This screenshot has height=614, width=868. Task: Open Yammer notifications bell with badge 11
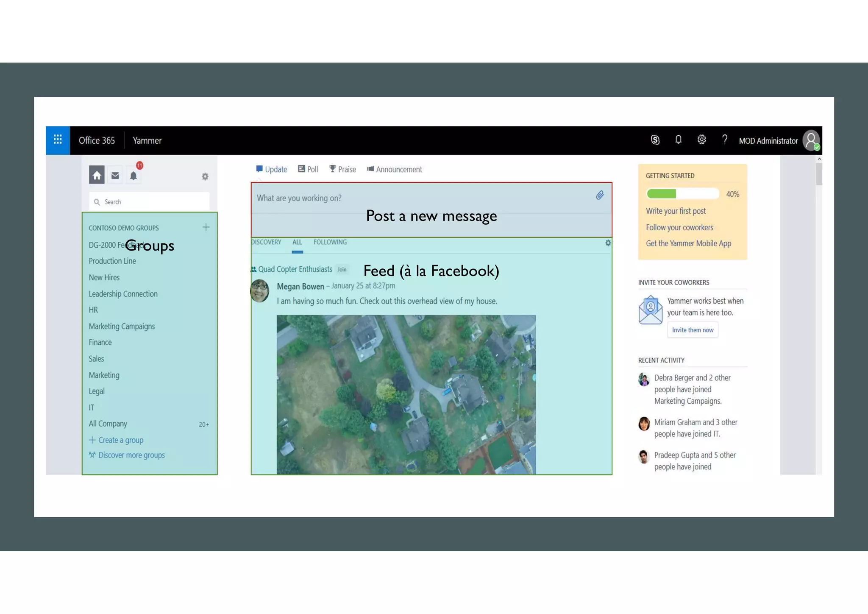pos(134,175)
